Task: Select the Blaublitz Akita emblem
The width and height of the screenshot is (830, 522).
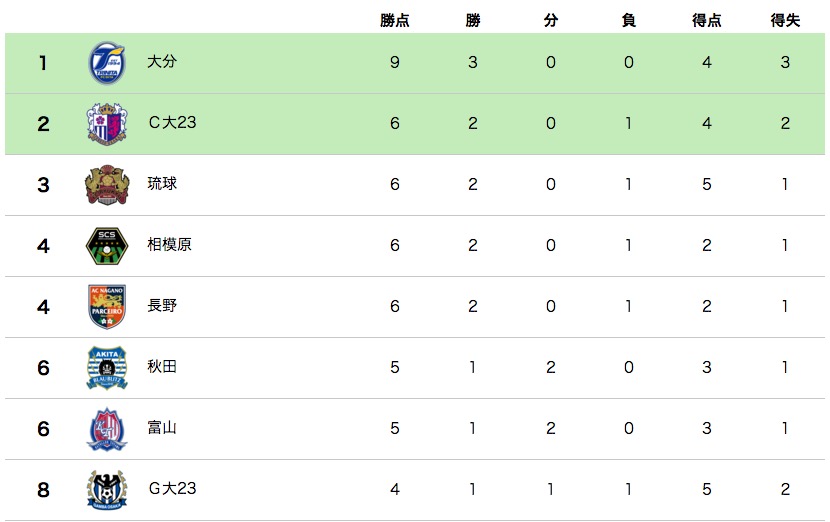Action: pyautogui.click(x=106, y=368)
